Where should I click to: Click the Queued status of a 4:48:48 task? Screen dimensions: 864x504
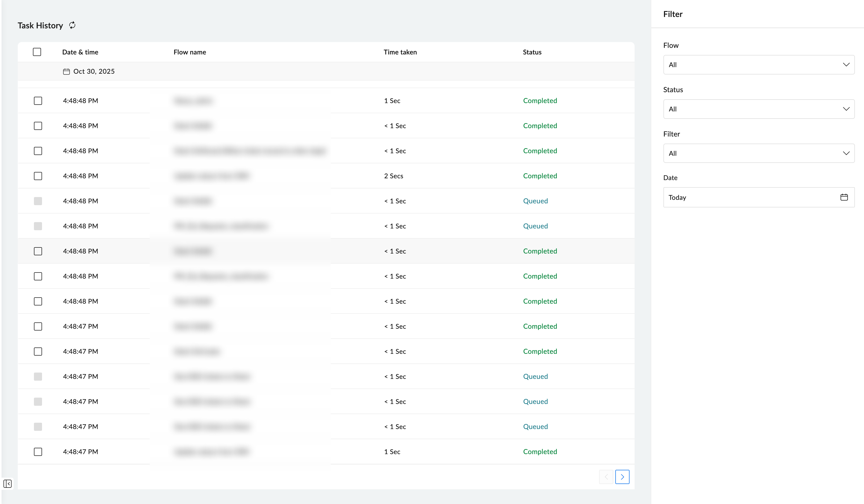pos(536,201)
